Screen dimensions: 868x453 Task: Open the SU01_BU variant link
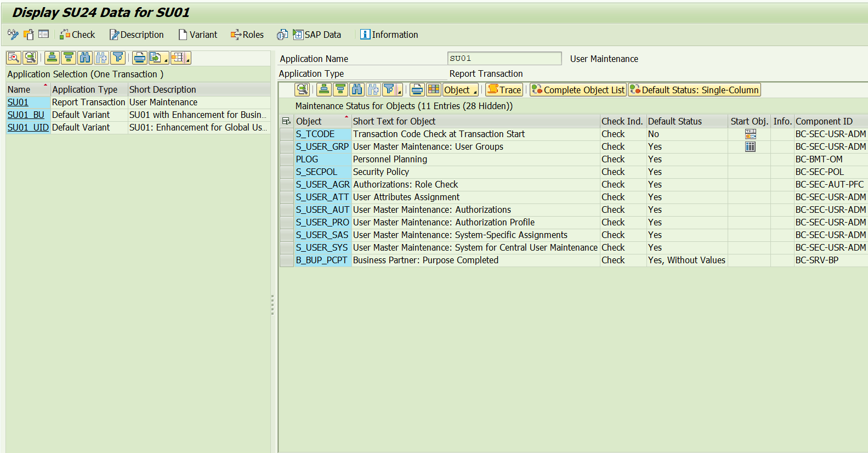[x=26, y=115]
